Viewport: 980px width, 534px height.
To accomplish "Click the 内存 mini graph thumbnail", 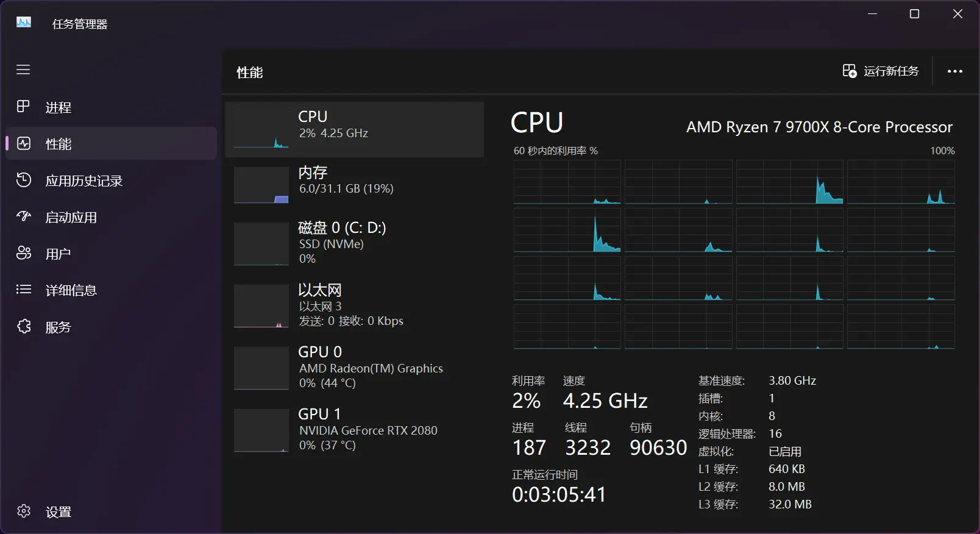I will [261, 185].
